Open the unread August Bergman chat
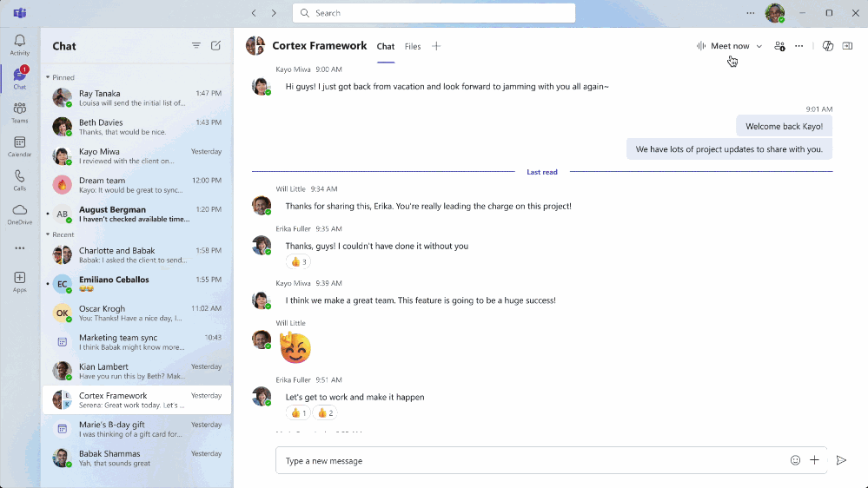Image resolution: width=868 pixels, height=488 pixels. pyautogui.click(x=136, y=214)
